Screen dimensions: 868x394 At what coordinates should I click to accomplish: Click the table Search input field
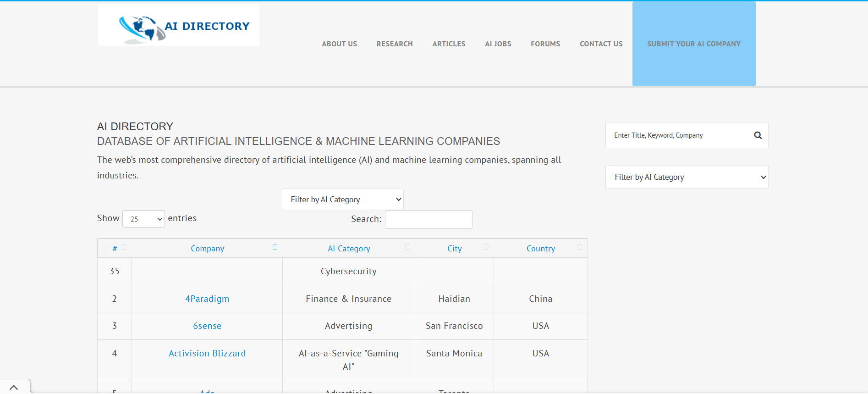click(429, 219)
